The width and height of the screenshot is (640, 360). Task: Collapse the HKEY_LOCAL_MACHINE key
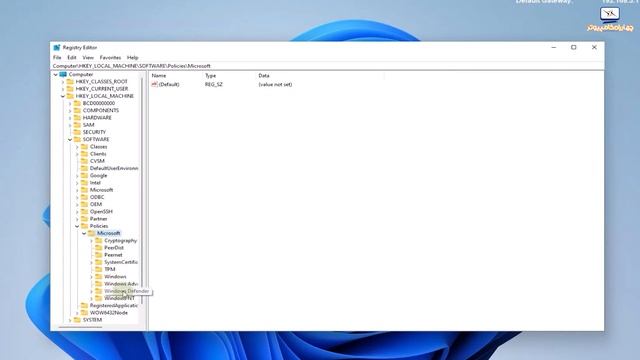(x=63, y=96)
